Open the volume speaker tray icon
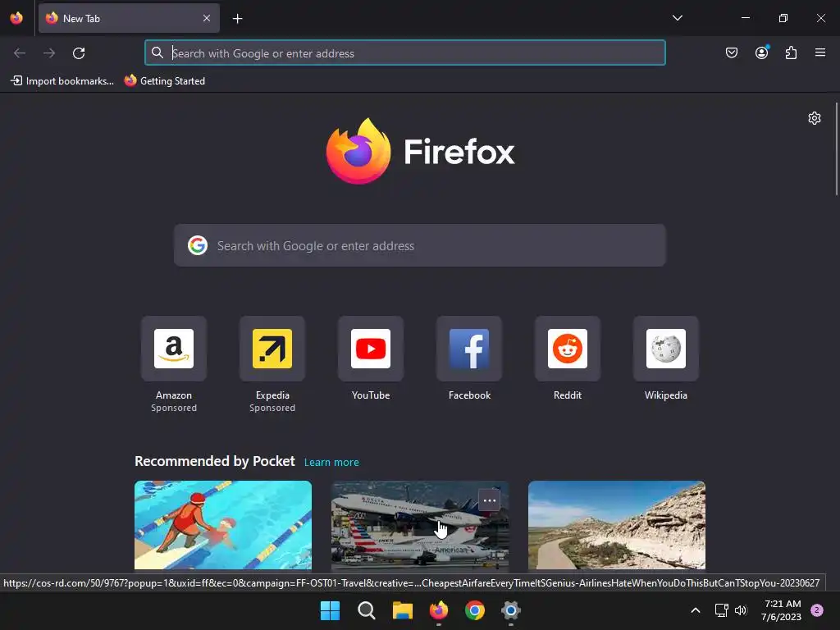The image size is (840, 630). tap(741, 610)
